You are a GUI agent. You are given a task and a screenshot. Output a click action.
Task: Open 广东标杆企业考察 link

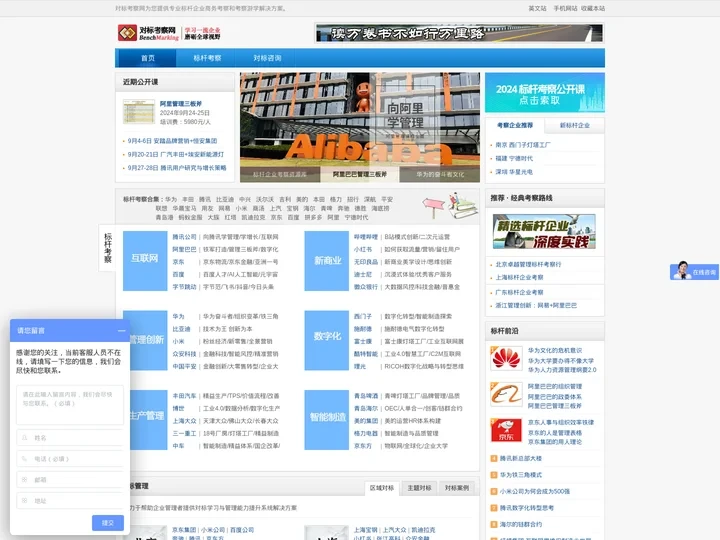(x=519, y=292)
